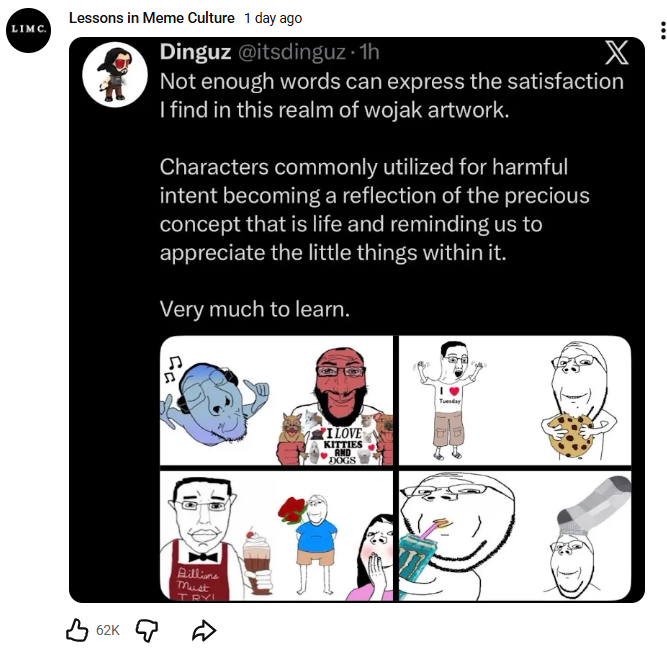Screen dimensions: 667x657
Task: Click the thumbs up like icon
Action: pyautogui.click(x=77, y=630)
